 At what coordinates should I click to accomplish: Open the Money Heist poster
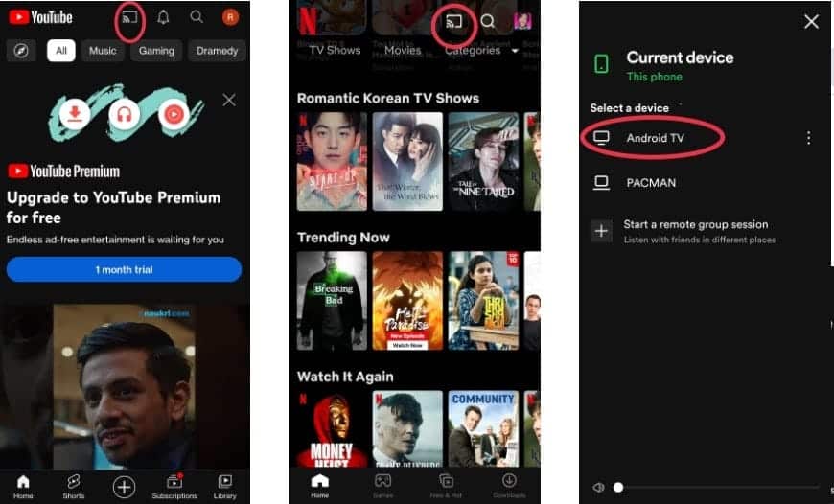[332, 429]
